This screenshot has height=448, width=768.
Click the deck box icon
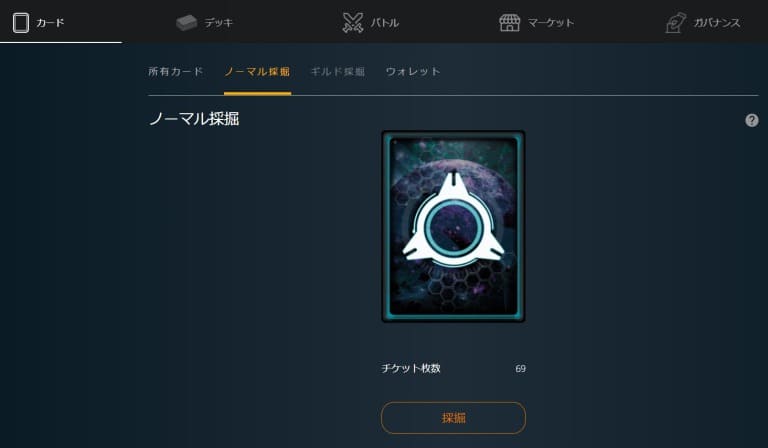click(x=186, y=23)
